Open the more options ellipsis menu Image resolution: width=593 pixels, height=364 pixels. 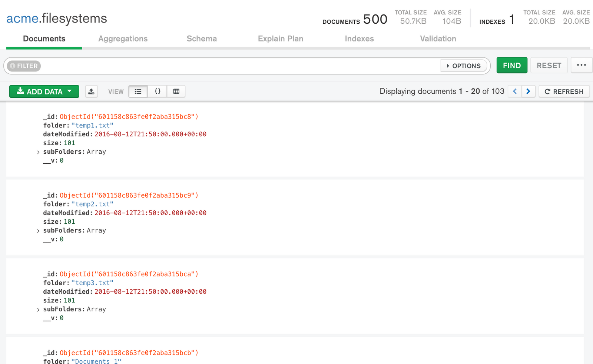[x=582, y=65]
